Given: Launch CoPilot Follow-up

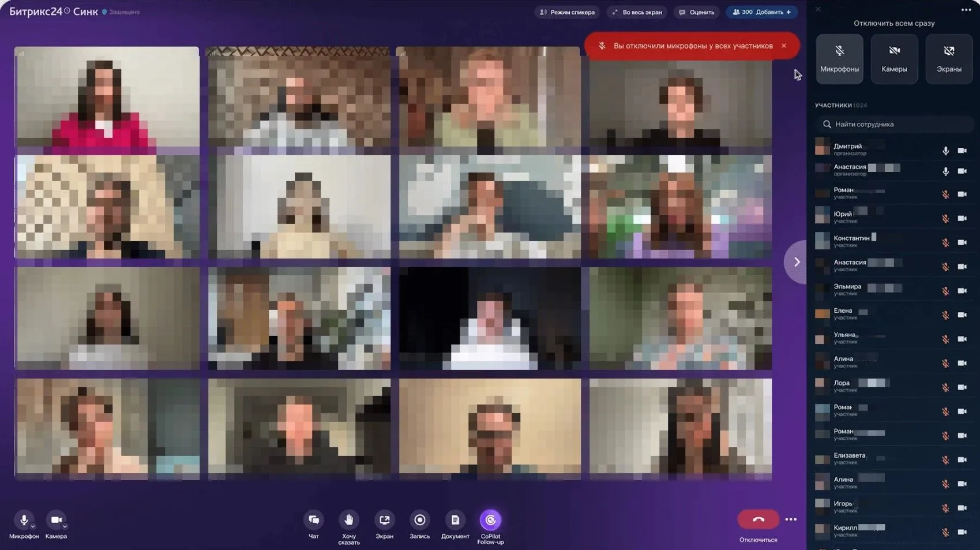Looking at the screenshot, I should pyautogui.click(x=490, y=520).
